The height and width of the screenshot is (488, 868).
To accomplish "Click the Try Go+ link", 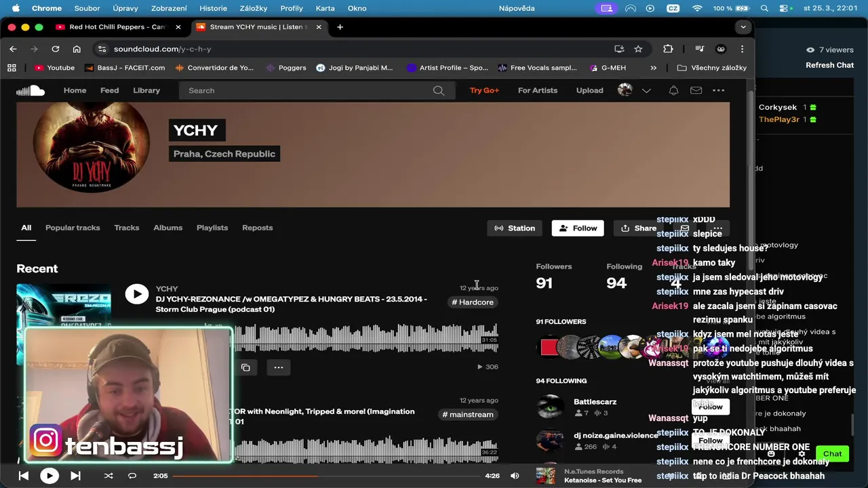I will click(x=484, y=90).
